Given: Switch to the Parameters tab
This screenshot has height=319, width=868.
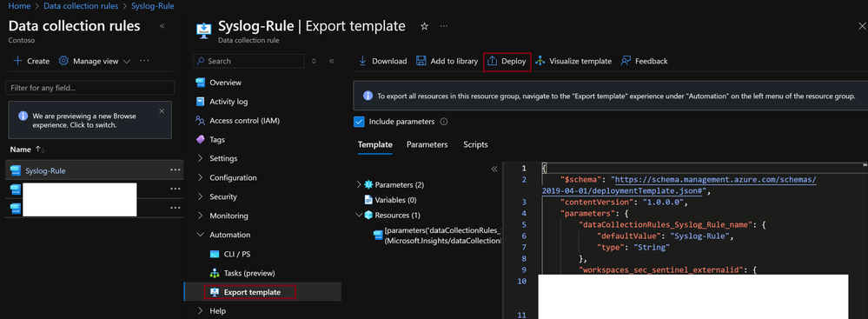Looking at the screenshot, I should pyautogui.click(x=427, y=144).
